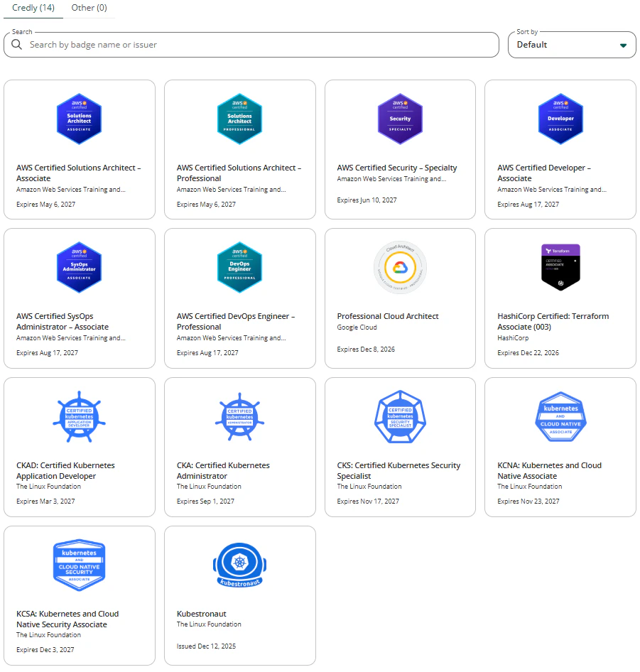The height and width of the screenshot is (672, 640).
Task: Open Professional Cloud Architect title
Action: coord(388,316)
